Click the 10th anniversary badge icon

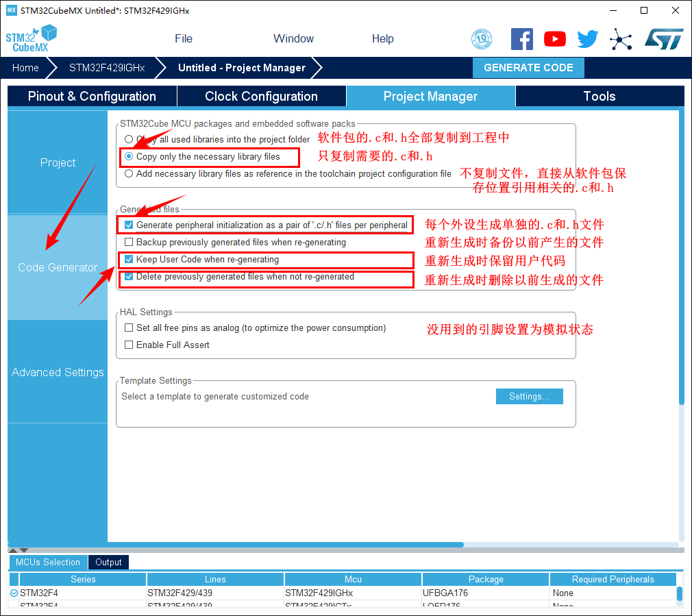point(482,39)
